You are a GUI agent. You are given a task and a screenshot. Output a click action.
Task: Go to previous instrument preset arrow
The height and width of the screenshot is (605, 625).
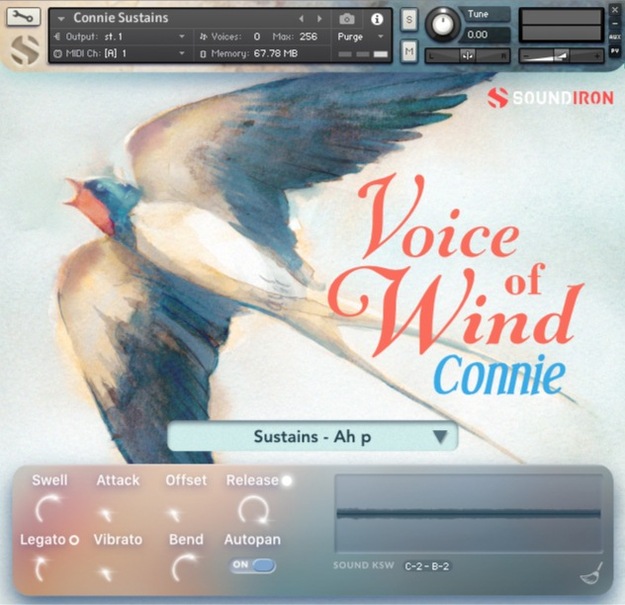tap(301, 19)
